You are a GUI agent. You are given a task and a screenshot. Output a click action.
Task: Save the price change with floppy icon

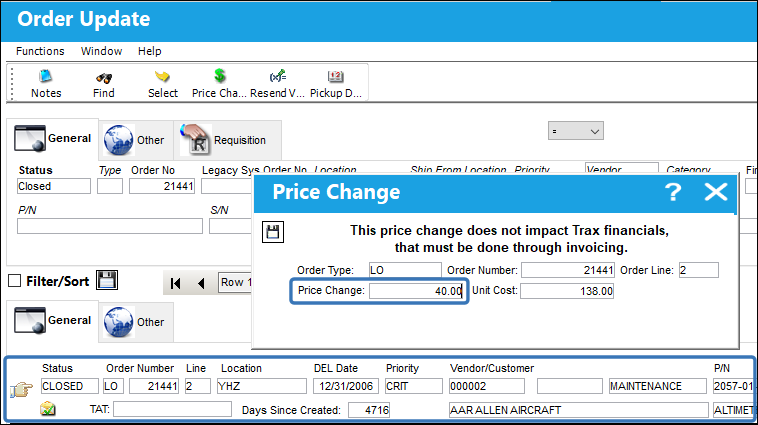[x=273, y=232]
